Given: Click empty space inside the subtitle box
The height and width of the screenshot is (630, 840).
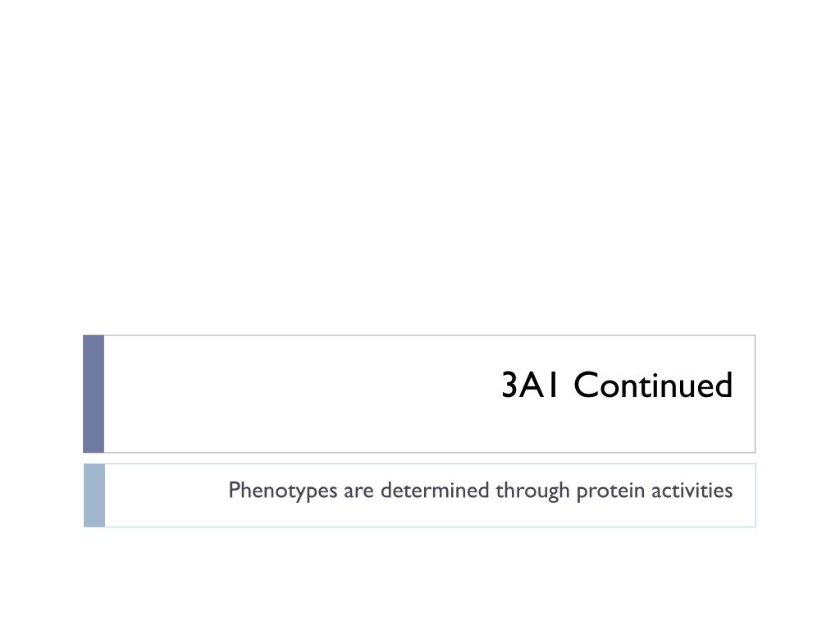Looking at the screenshot, I should click(x=161, y=495).
